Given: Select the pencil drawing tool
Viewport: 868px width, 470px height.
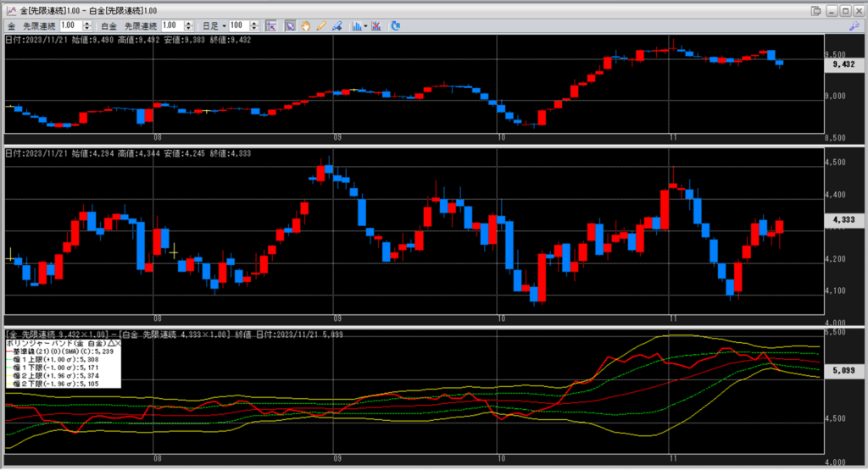Looking at the screenshot, I should pyautogui.click(x=321, y=26).
